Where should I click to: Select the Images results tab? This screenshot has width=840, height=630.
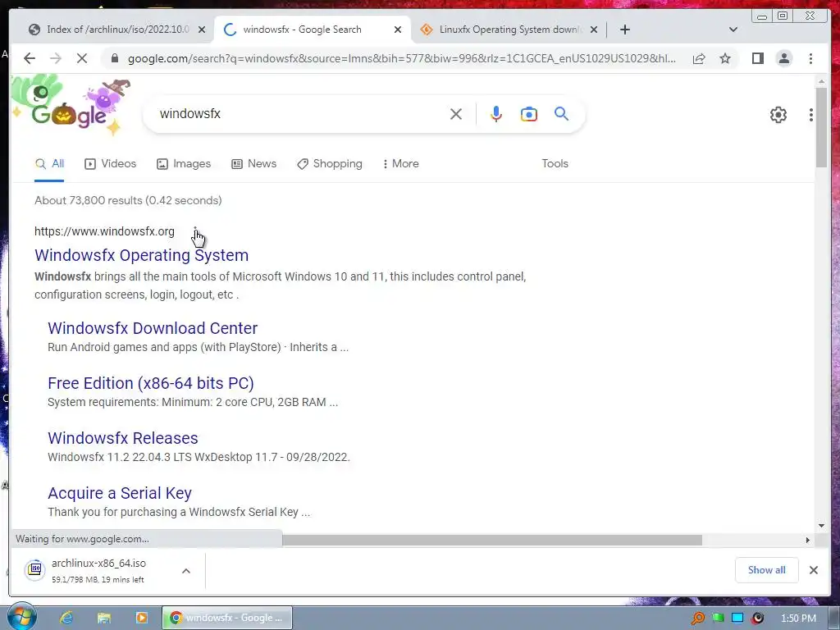(x=184, y=163)
